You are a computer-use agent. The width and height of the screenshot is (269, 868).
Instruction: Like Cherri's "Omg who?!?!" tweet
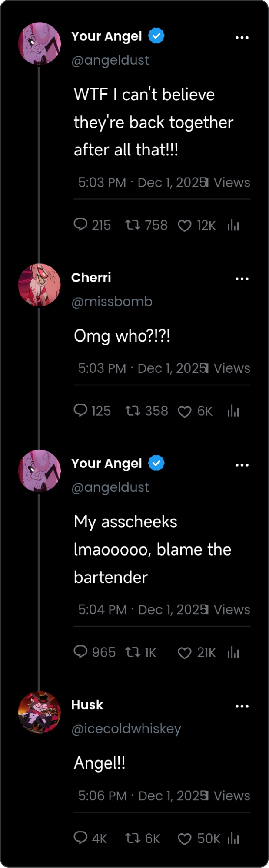[x=185, y=411]
